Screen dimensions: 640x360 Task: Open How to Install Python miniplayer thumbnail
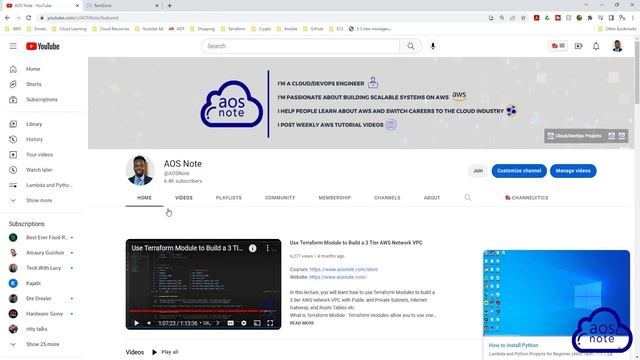(556, 293)
